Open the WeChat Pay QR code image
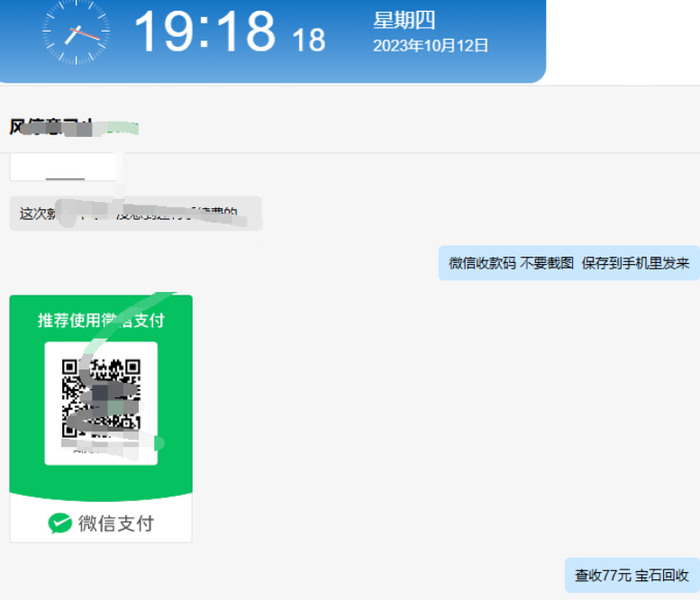The width and height of the screenshot is (700, 600). 101,419
